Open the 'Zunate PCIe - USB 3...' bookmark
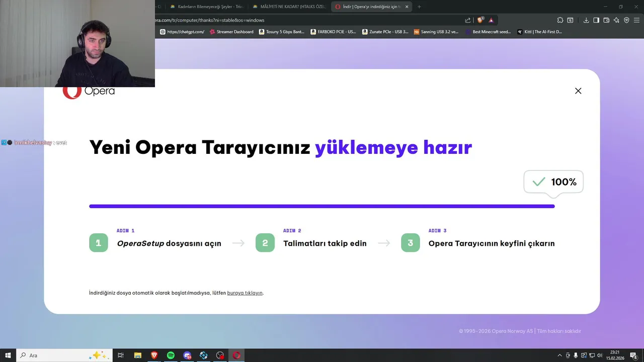Screen dimensions: 644x362 (x=385, y=32)
